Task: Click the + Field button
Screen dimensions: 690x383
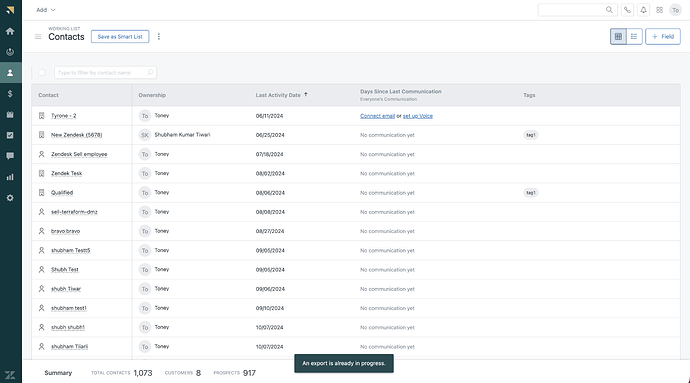Action: (x=663, y=37)
